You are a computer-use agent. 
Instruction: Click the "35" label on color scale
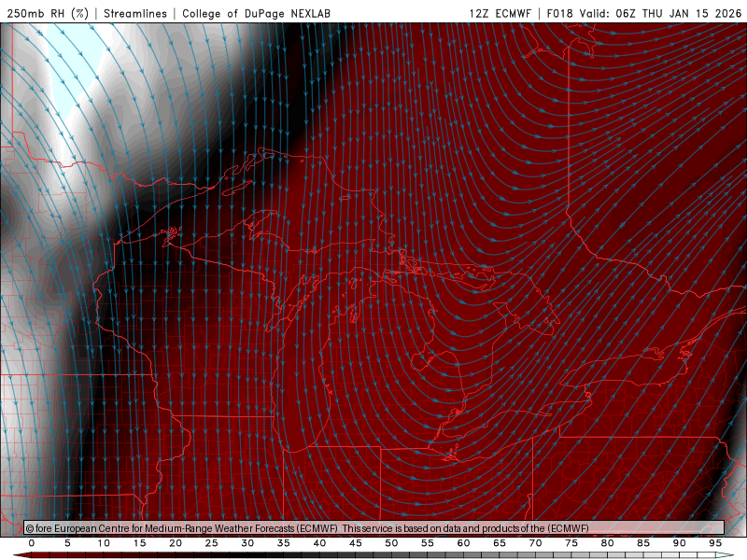point(284,543)
